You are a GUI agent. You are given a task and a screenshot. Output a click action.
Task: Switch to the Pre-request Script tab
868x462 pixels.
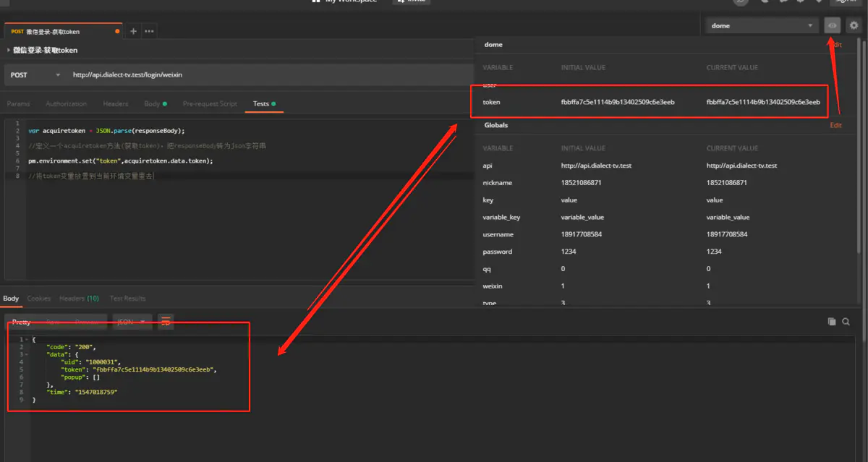[210, 104]
